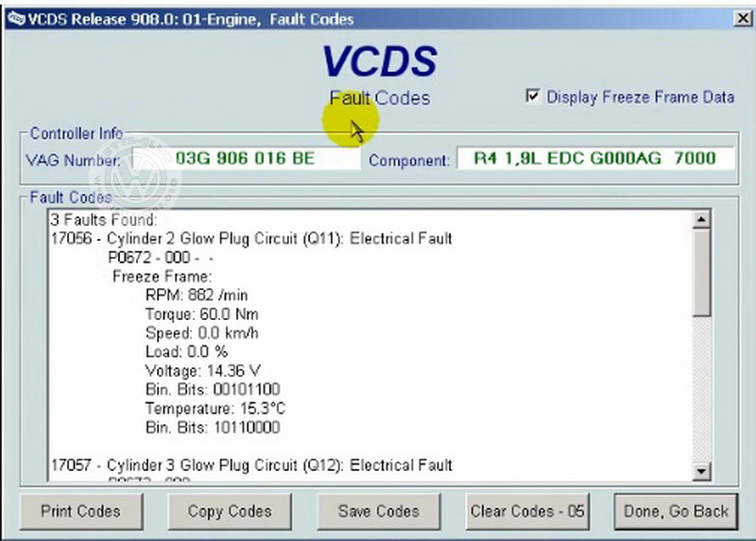756x541 pixels.
Task: Click the 'Temperature: 15.3°C' line
Action: click(215, 409)
